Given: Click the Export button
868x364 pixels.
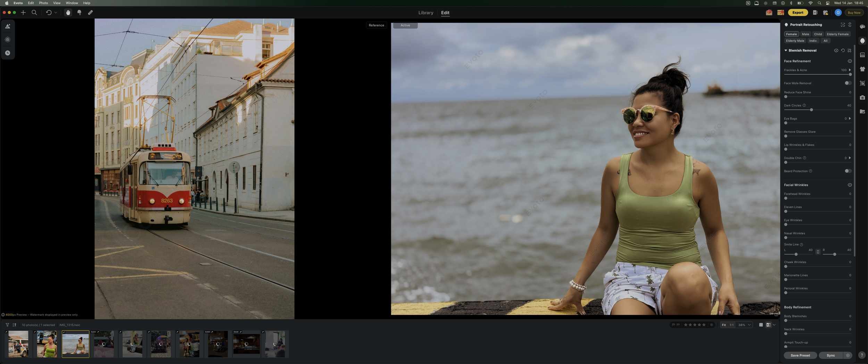Looking at the screenshot, I should (798, 13).
